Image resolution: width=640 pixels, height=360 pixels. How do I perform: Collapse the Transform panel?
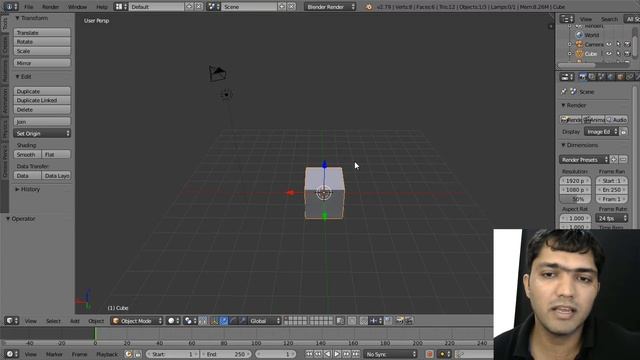(x=32, y=18)
